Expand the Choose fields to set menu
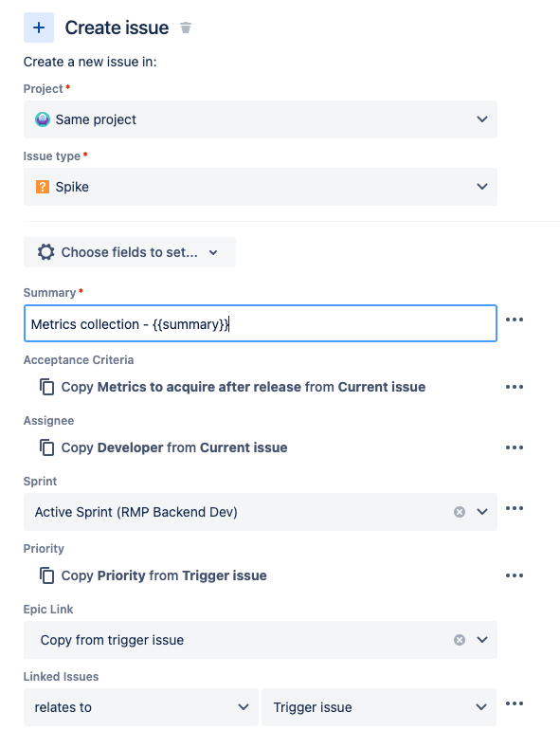Image resolution: width=560 pixels, height=730 pixels. (130, 252)
